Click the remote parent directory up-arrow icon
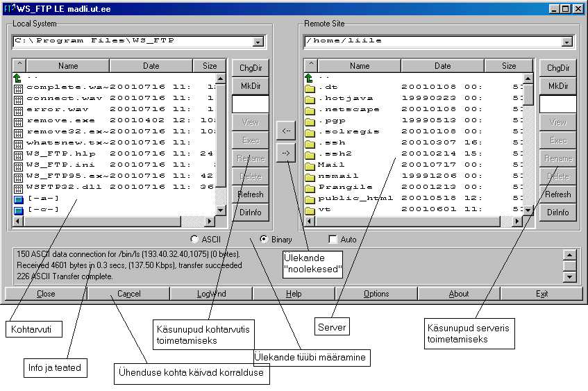Image resolution: width=588 pixels, height=391 pixels. pyautogui.click(x=309, y=78)
